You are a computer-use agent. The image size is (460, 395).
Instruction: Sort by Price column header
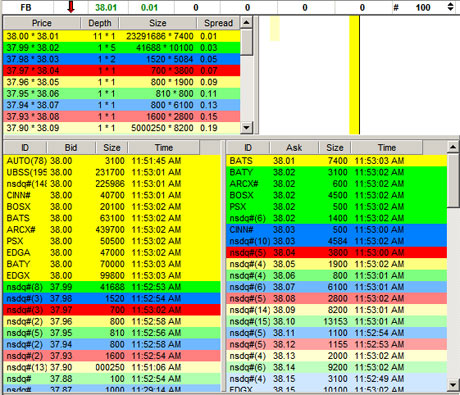(x=42, y=23)
